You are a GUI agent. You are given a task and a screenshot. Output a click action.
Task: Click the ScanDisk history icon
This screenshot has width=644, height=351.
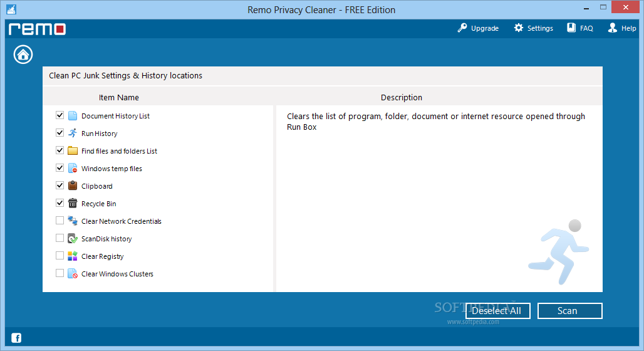click(73, 238)
